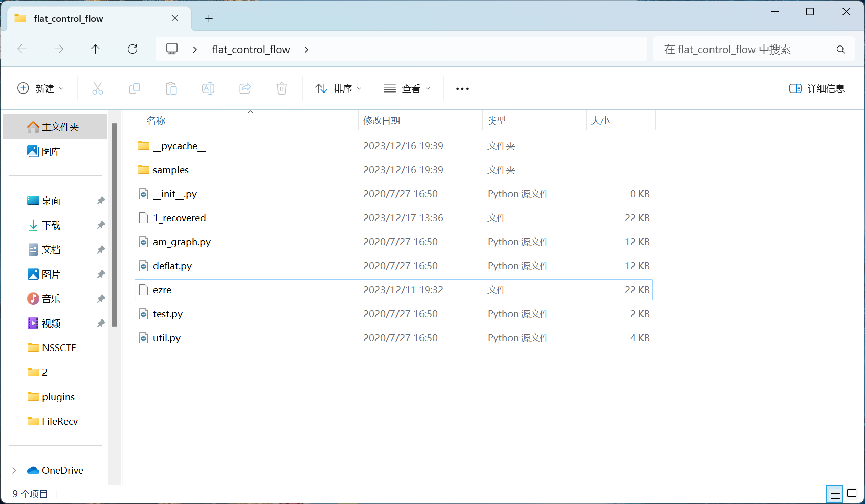Close the flat_control_flow tab
This screenshot has height=504, width=865.
175,18
